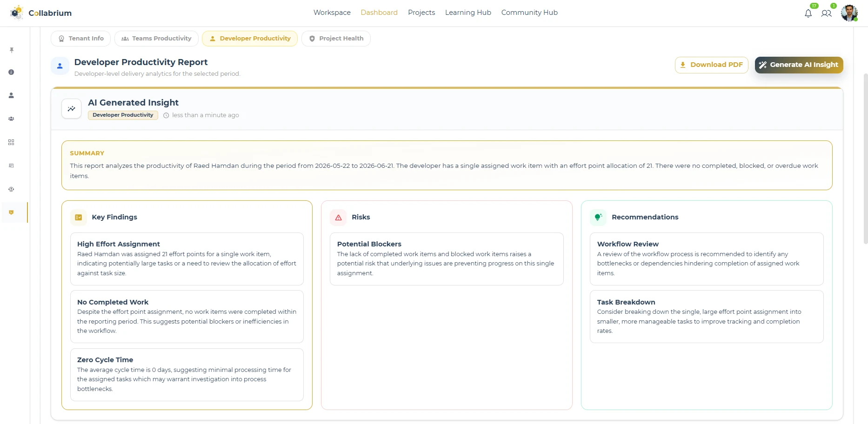The image size is (868, 424).
Task: Open the info icon in left sidebar
Action: [11, 72]
